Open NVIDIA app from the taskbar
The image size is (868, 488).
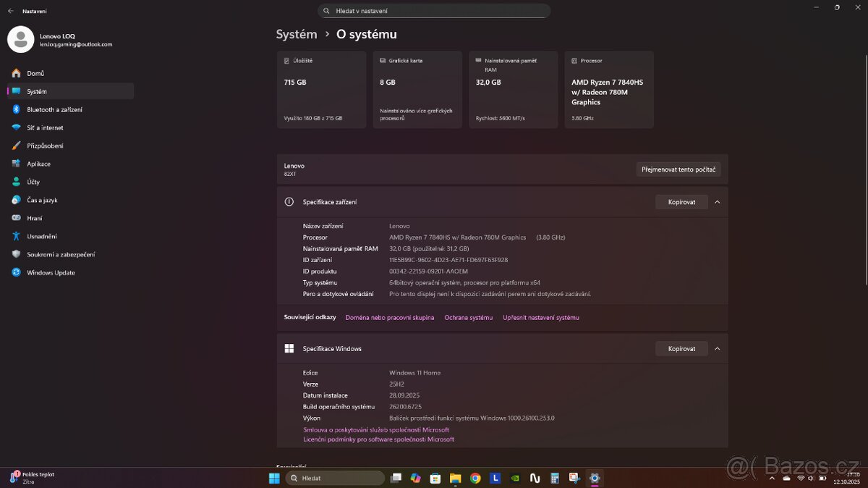pos(514,478)
